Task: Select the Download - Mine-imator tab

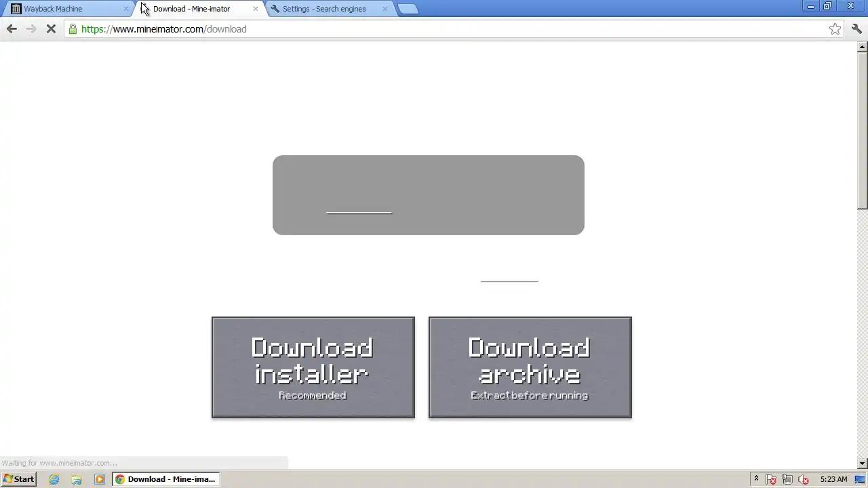Action: 199,9
